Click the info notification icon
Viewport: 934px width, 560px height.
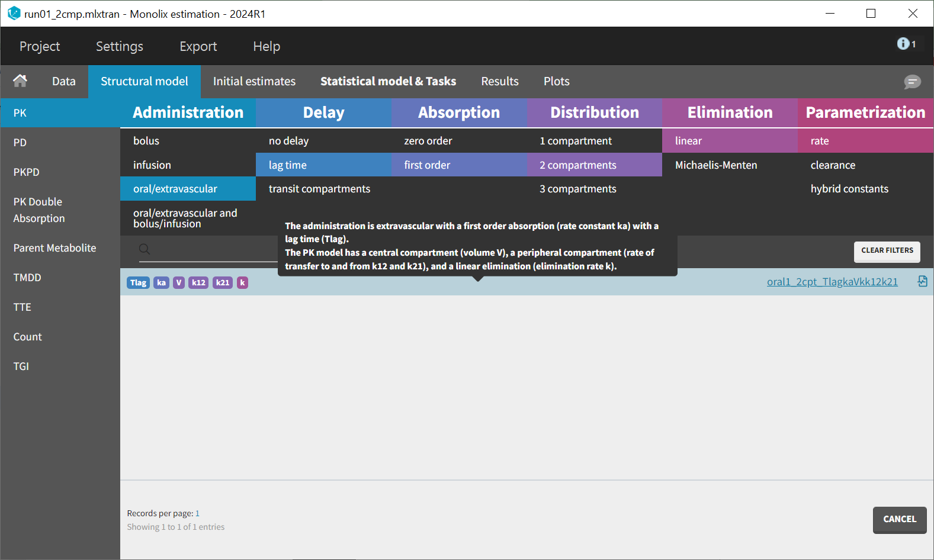[903, 44]
